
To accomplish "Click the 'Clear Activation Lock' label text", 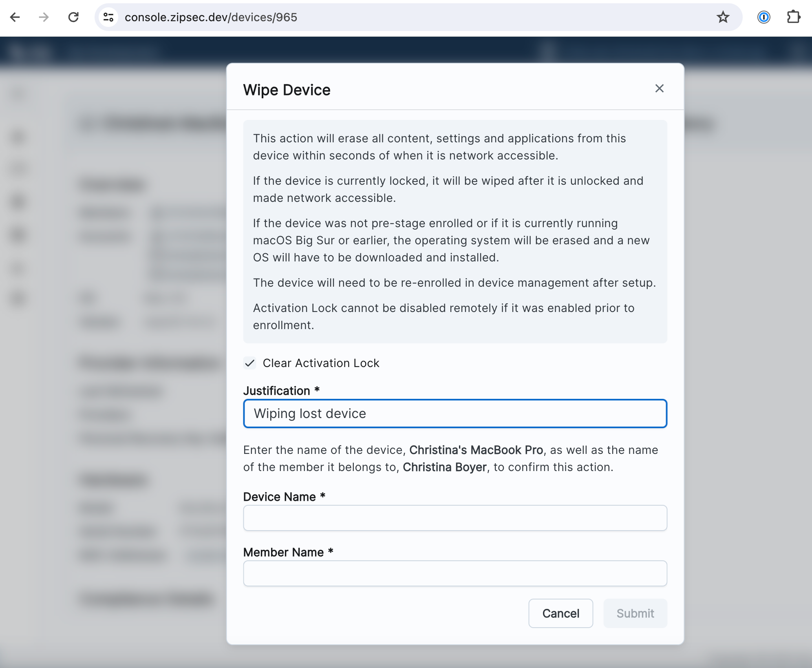I will click(x=321, y=363).
